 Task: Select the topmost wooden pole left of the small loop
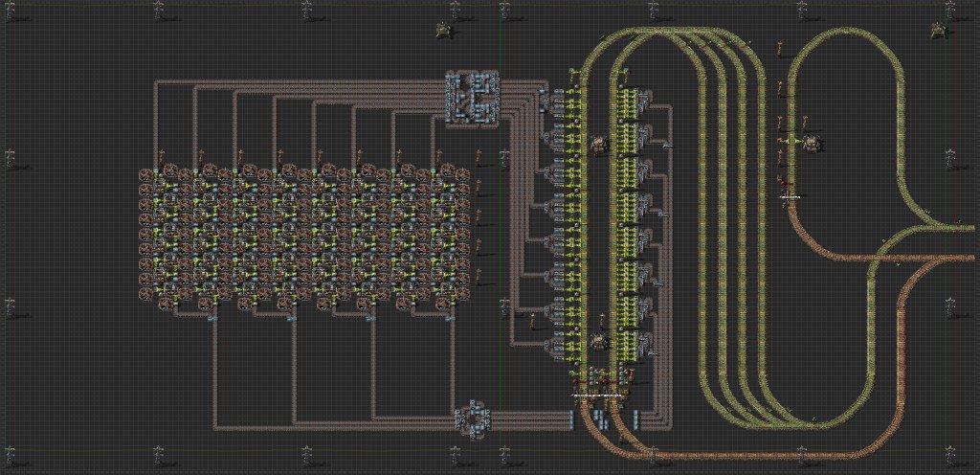coord(780,49)
